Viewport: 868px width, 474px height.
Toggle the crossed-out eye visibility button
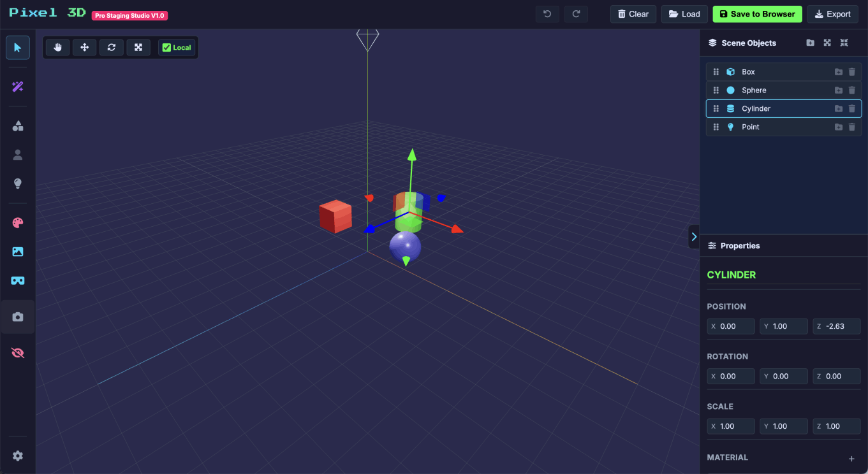pos(18,353)
